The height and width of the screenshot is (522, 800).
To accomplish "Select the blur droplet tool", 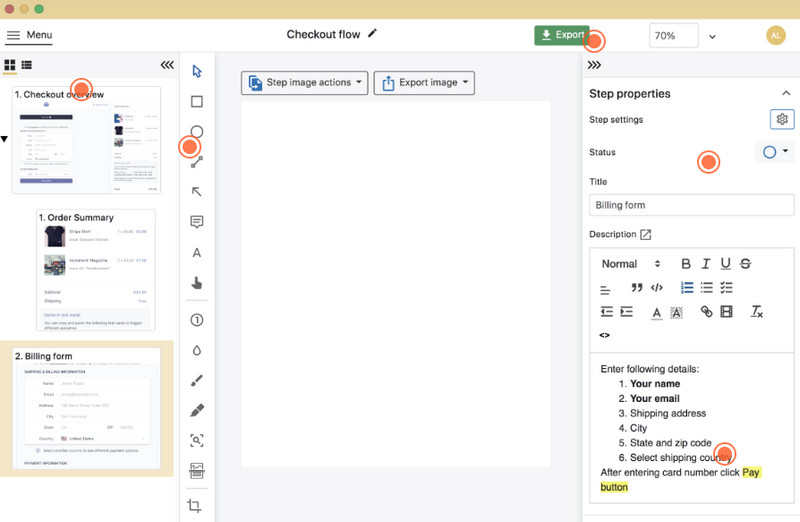I will (197, 350).
